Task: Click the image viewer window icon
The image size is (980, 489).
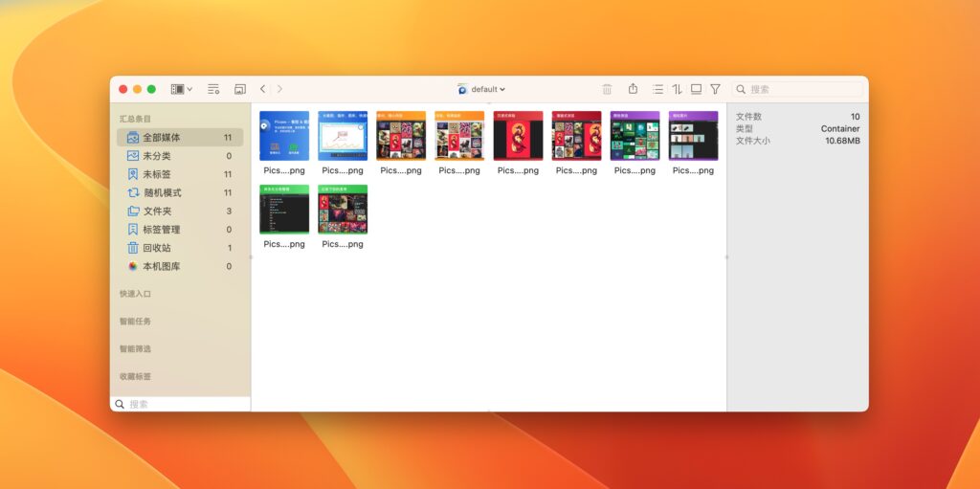Action: click(240, 89)
